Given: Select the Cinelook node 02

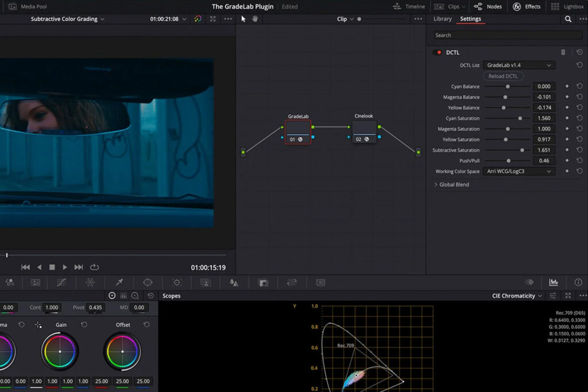Looking at the screenshot, I should point(364,132).
